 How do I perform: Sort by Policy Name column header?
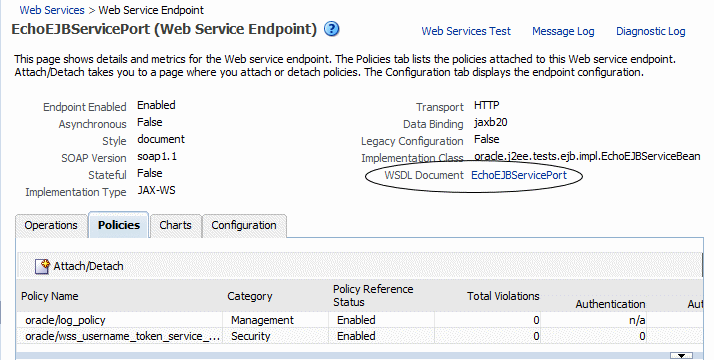[50, 296]
